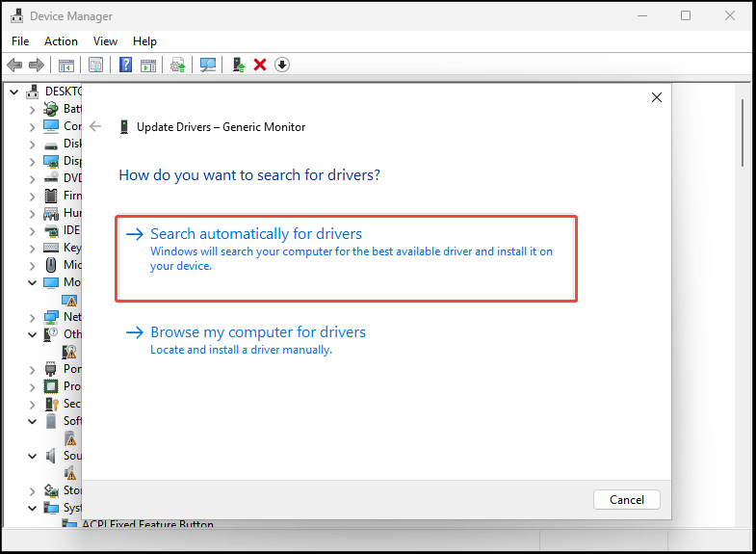Click the red X Uninstall device icon
Image resolution: width=756 pixels, height=554 pixels.
pos(260,65)
